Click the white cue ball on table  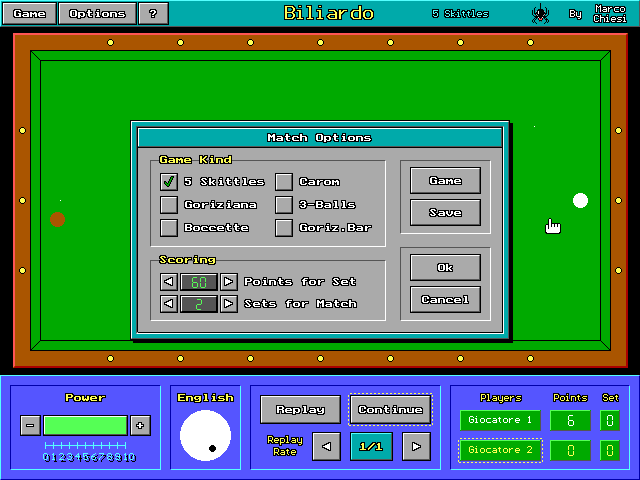580,200
